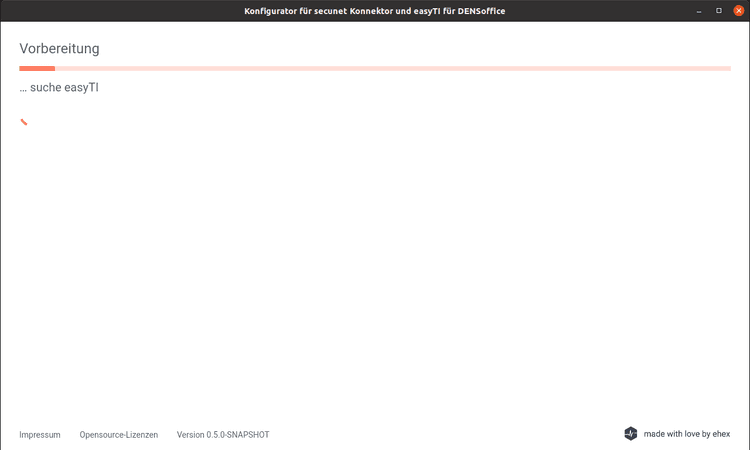Click the Version 0.5.0-SNAPSHOT label
Image resolution: width=750 pixels, height=450 pixels.
[x=223, y=435]
